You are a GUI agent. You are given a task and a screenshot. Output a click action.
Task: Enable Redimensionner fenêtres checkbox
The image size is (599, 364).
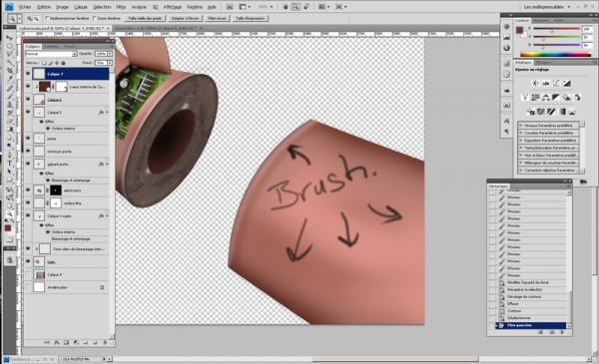(47, 18)
